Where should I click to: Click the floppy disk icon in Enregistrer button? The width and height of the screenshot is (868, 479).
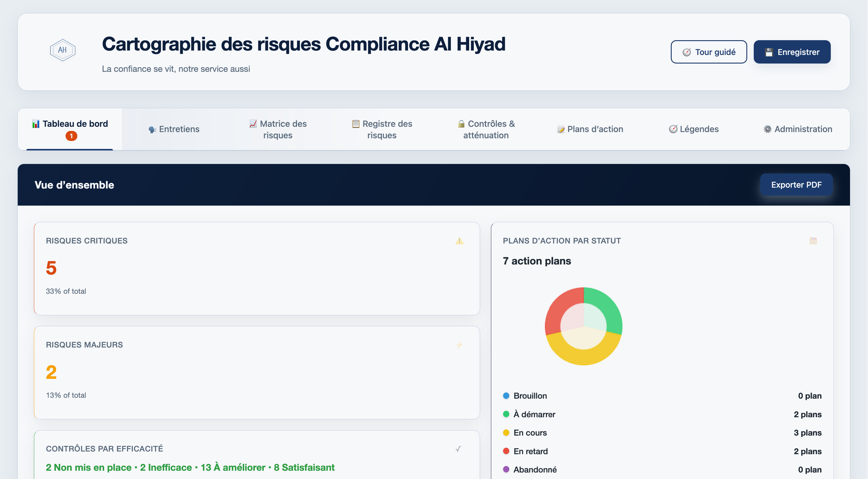pos(769,52)
